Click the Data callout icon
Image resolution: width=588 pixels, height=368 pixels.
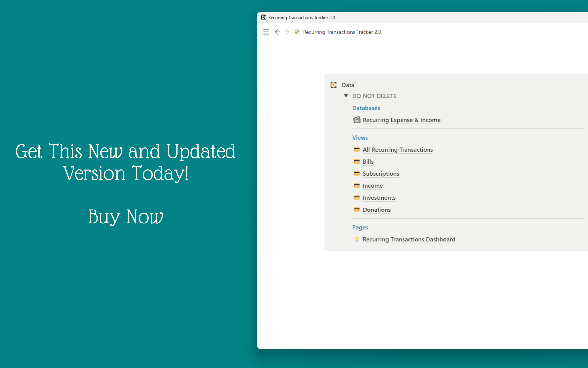coord(333,85)
